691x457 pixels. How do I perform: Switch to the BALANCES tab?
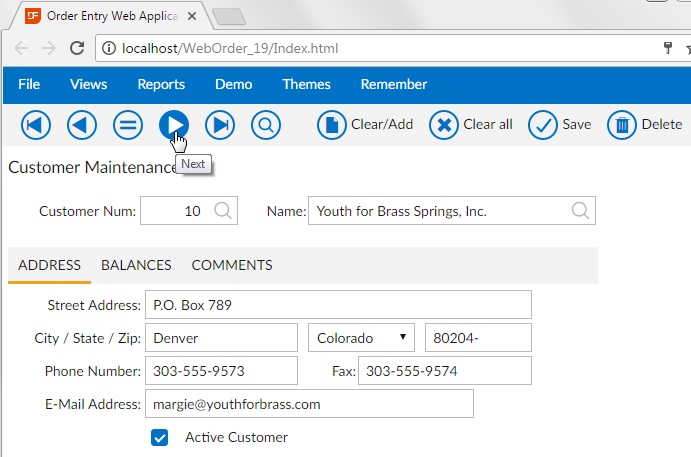tap(136, 265)
